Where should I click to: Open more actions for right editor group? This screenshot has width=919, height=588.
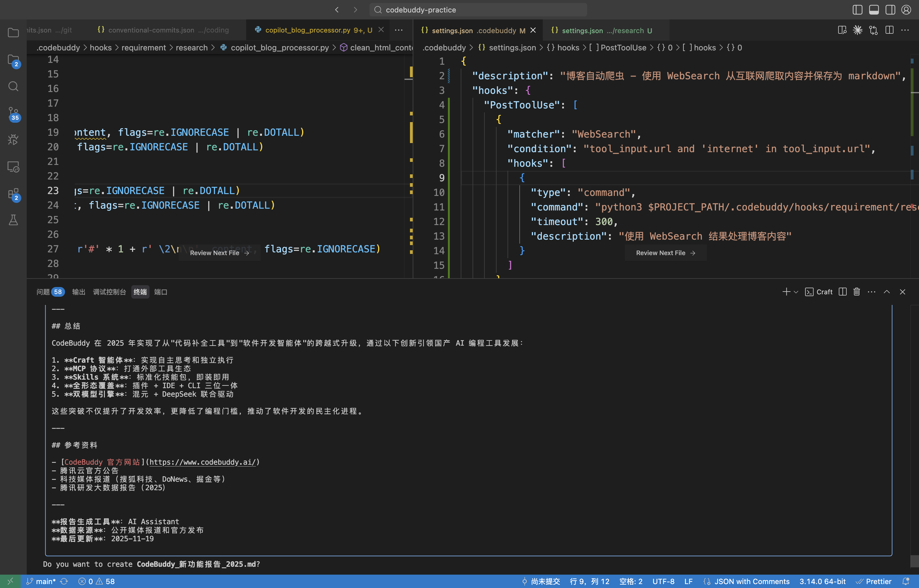coord(905,30)
